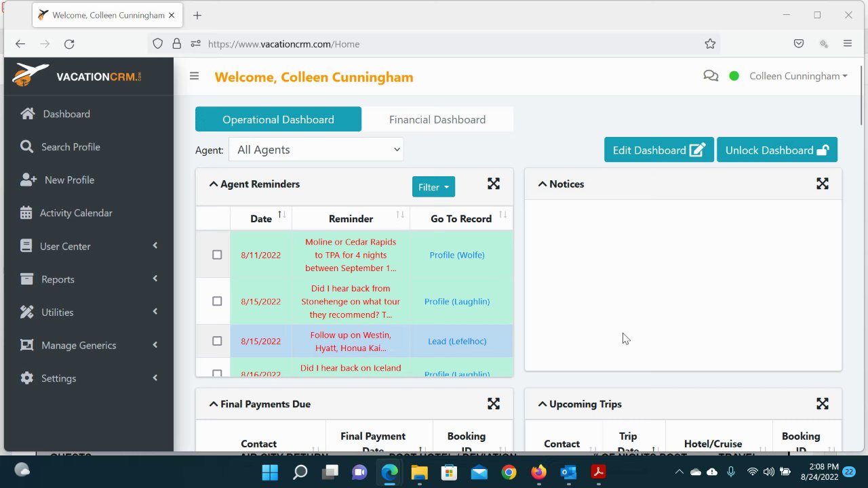The height and width of the screenshot is (488, 868).
Task: Open the Profile (Wolfe) link
Action: pos(457,255)
